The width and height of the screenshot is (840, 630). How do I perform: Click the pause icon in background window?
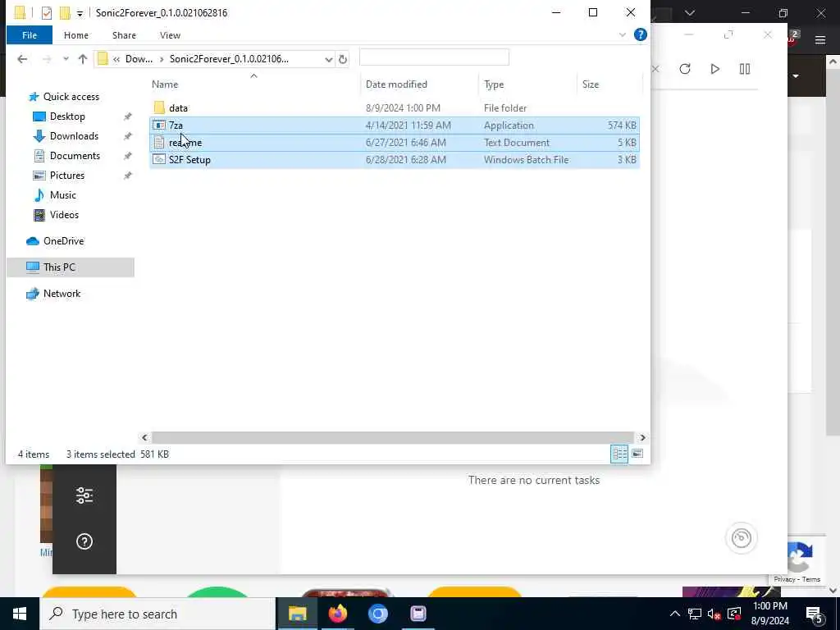click(x=745, y=69)
